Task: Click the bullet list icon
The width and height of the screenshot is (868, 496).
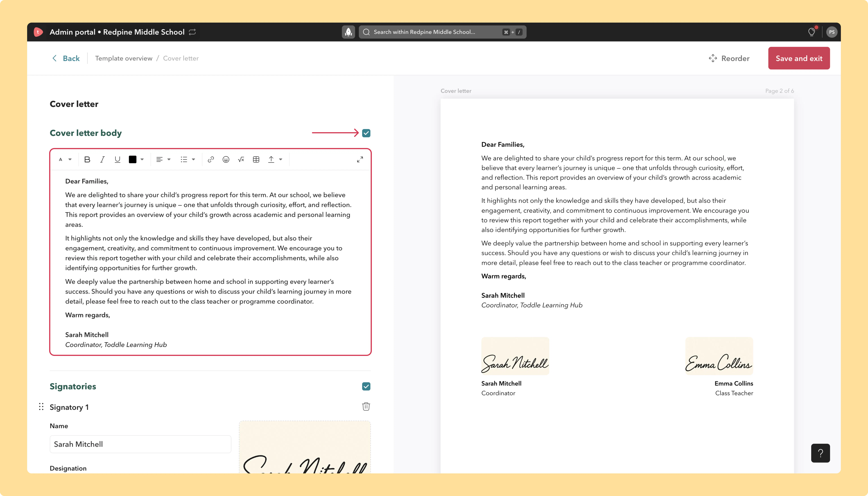Action: [x=184, y=159]
